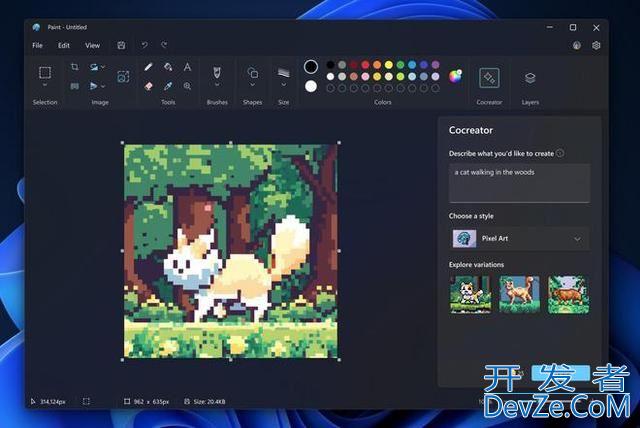
Task: Pick the black color swatch
Action: 331,64
